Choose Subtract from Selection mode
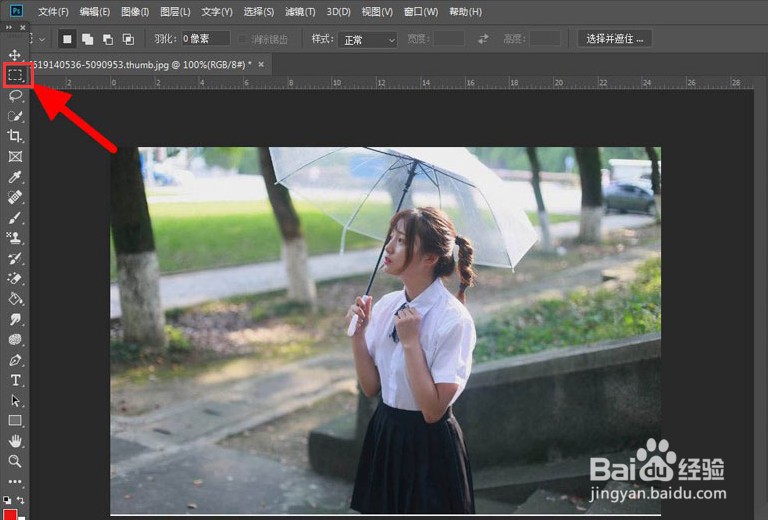 pyautogui.click(x=108, y=39)
